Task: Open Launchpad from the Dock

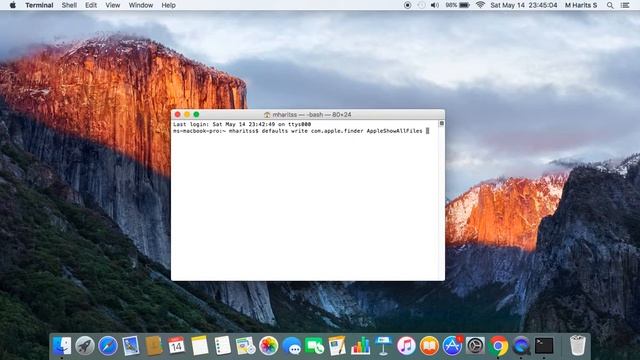Action: (x=84, y=346)
